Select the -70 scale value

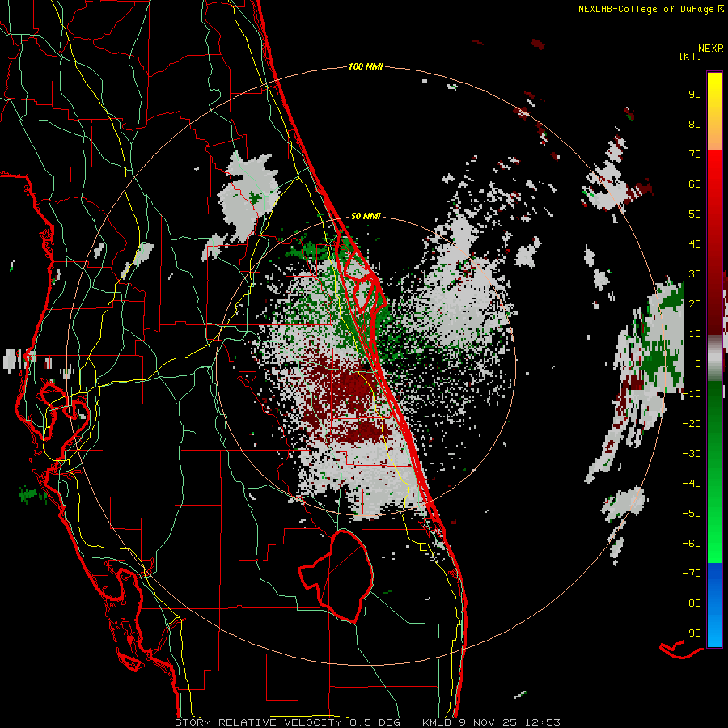click(692, 574)
